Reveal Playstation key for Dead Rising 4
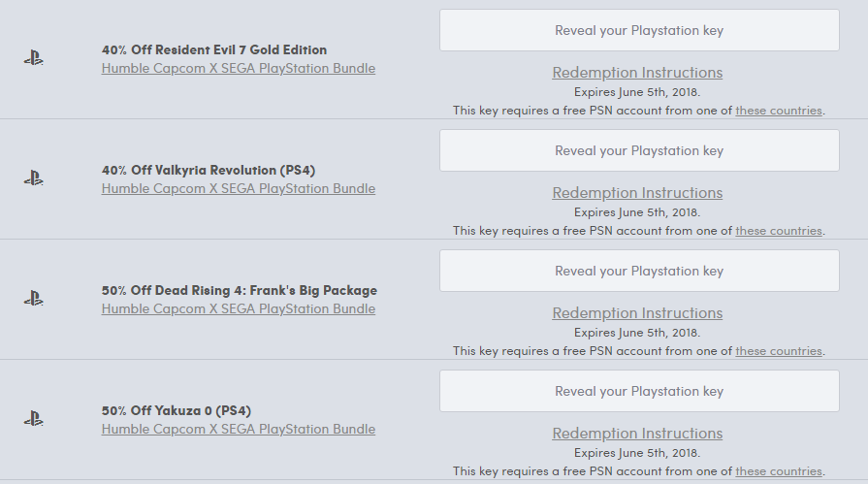This screenshot has height=484, width=868. pyautogui.click(x=639, y=271)
